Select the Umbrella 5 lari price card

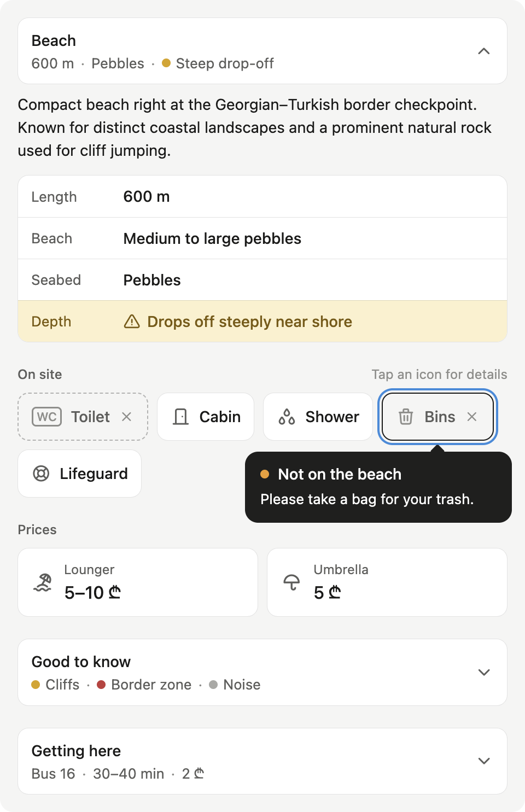[387, 582]
